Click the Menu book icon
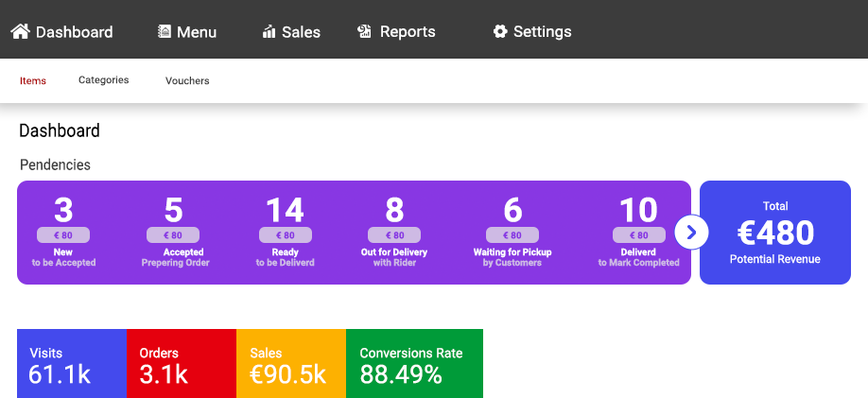868x398 pixels. point(165,31)
